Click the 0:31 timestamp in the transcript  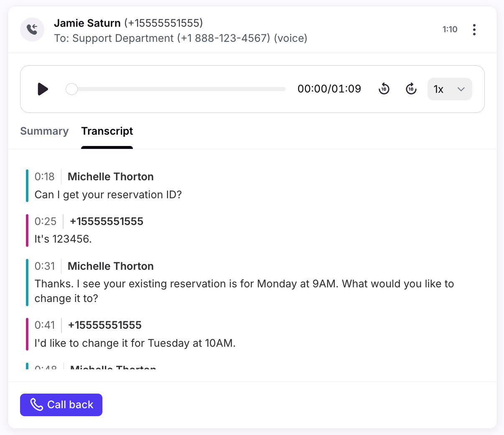pos(45,266)
